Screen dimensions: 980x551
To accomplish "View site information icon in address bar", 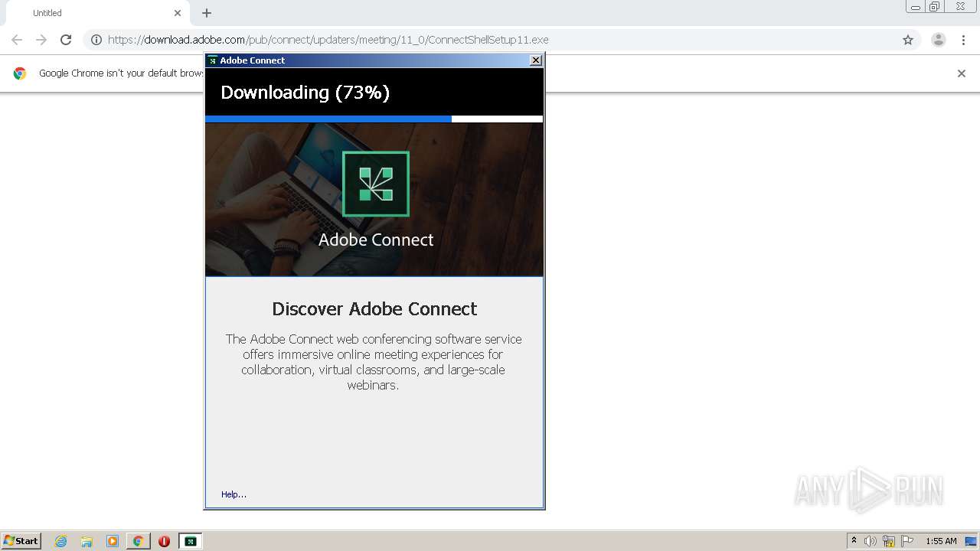I will tap(96, 40).
